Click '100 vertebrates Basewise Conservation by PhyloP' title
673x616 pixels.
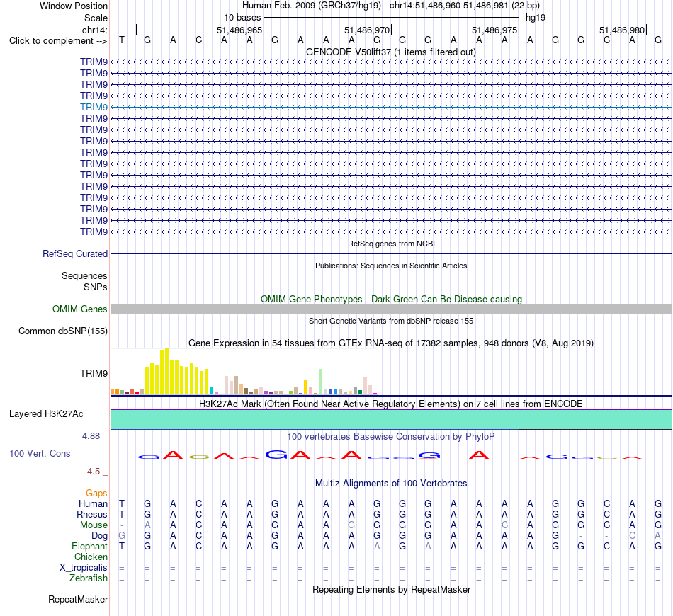click(391, 437)
